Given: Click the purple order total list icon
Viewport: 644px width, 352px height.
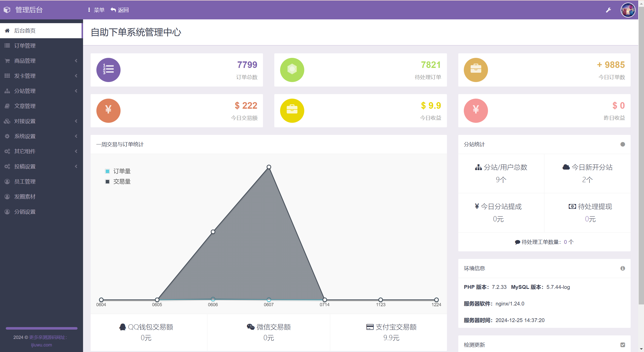Looking at the screenshot, I should point(108,70).
